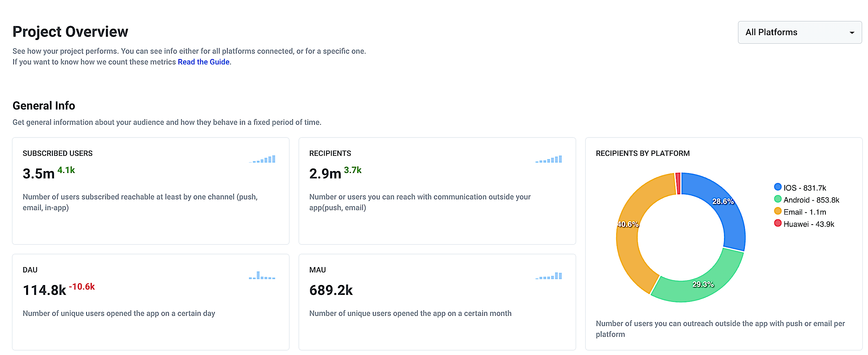The height and width of the screenshot is (355, 868).
Task: Click the Recipients by Platform card title
Action: [x=643, y=154]
